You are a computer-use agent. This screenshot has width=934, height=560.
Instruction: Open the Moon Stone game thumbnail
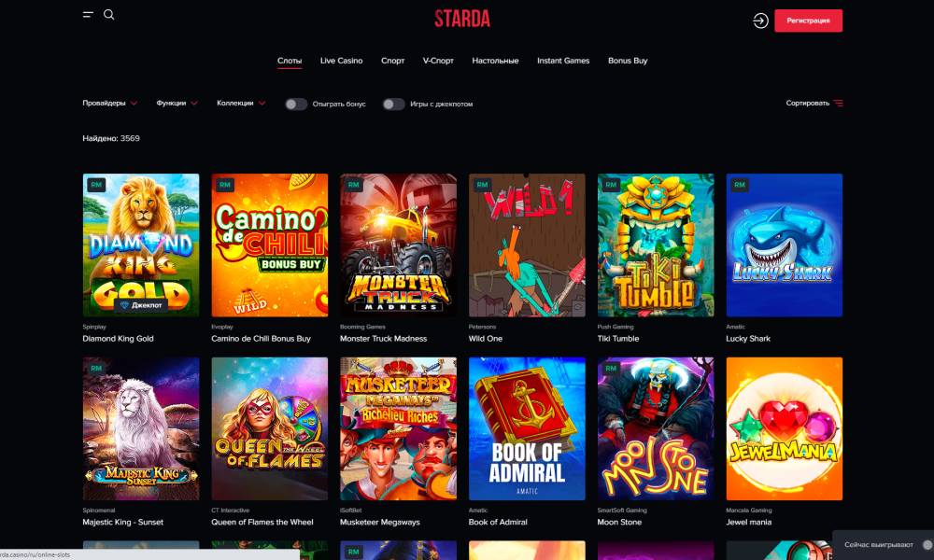click(x=656, y=428)
